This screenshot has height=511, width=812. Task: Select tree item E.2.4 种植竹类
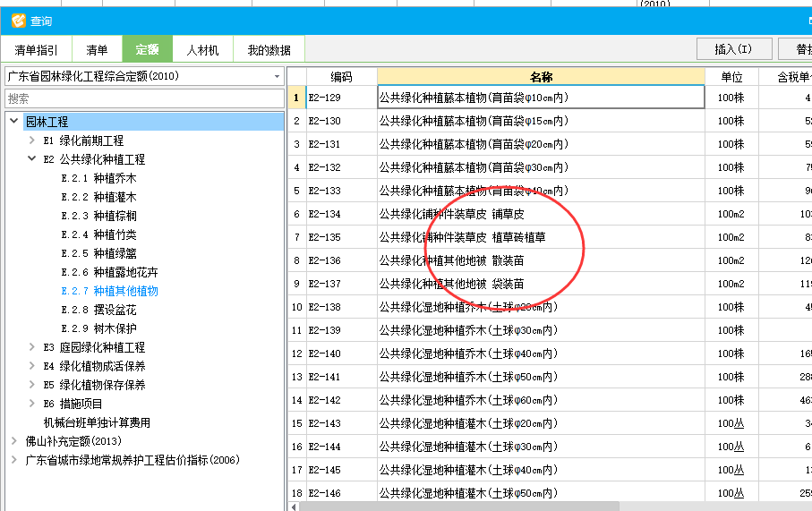pos(98,234)
